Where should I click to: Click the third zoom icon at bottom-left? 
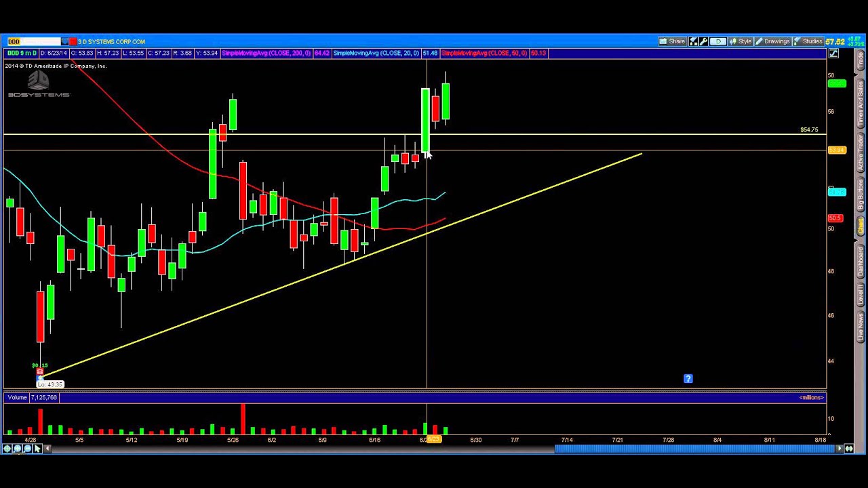click(28, 449)
